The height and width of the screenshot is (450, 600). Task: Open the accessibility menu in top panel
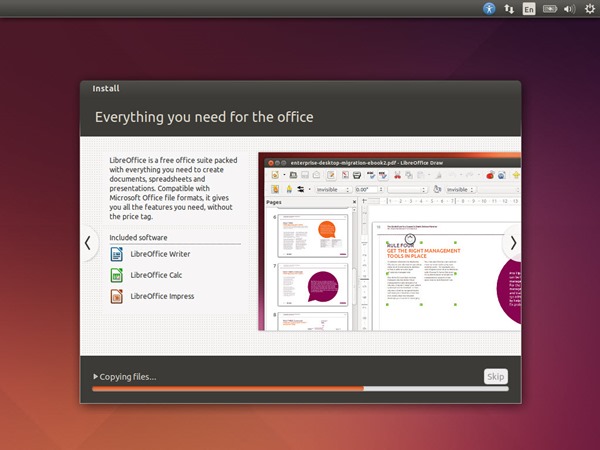coord(489,8)
